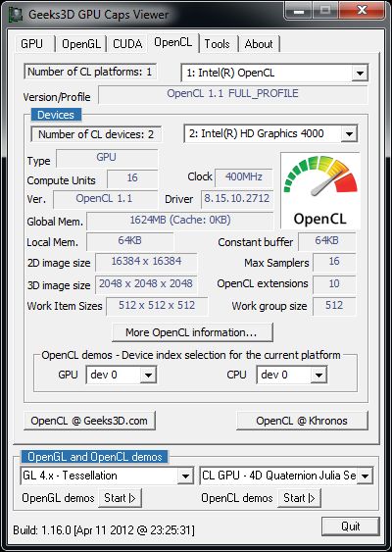Click the Driver field 8.15.10.2712
Screen dimensions: 392x552
tap(237, 199)
